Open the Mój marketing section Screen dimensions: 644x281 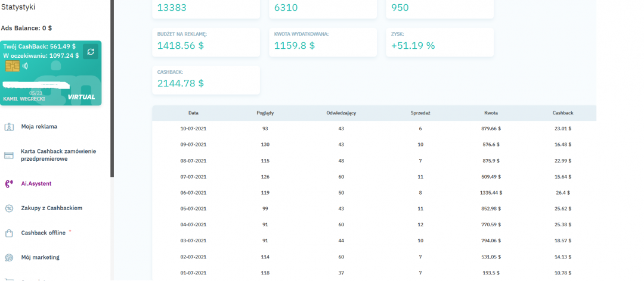coord(40,258)
